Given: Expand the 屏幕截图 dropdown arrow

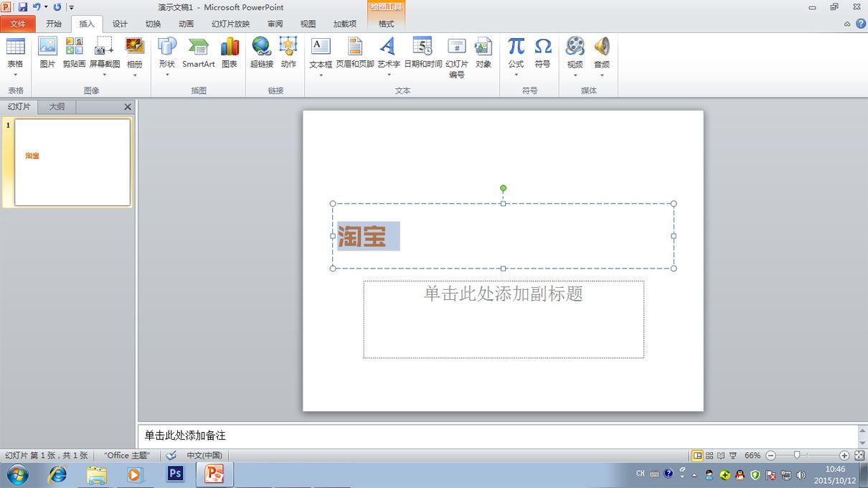Looking at the screenshot, I should 105,75.
